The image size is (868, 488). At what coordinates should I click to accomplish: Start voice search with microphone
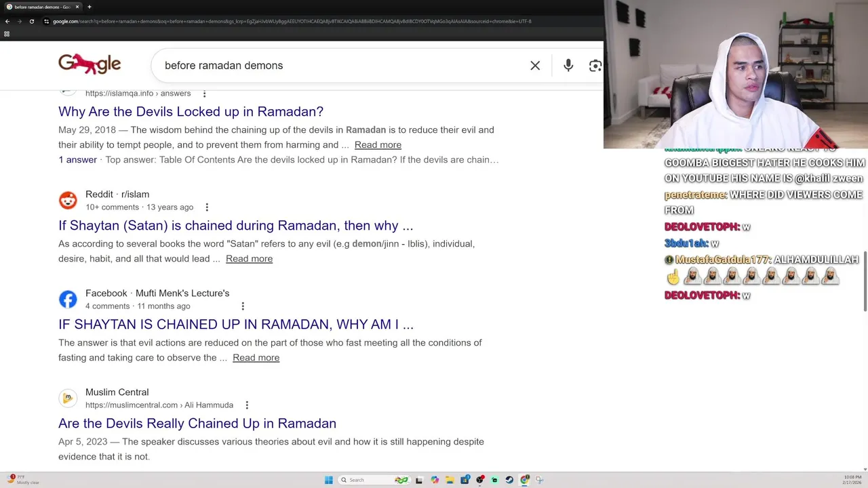568,65
